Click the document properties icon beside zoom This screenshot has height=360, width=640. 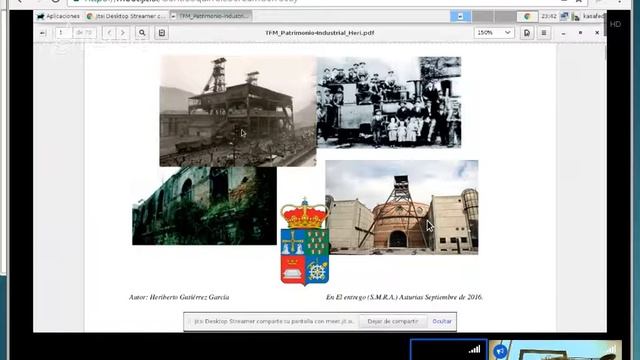coord(527,33)
